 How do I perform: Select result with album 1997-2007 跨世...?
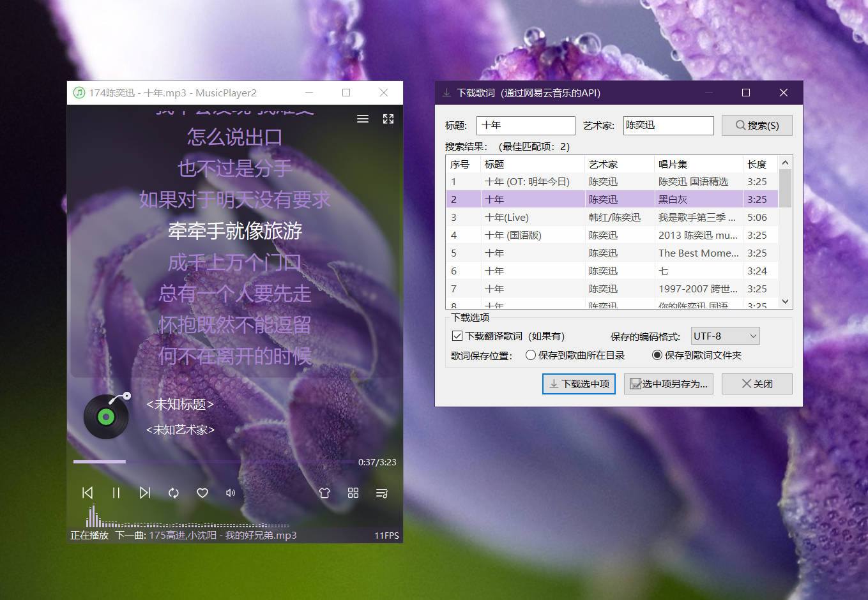click(612, 289)
